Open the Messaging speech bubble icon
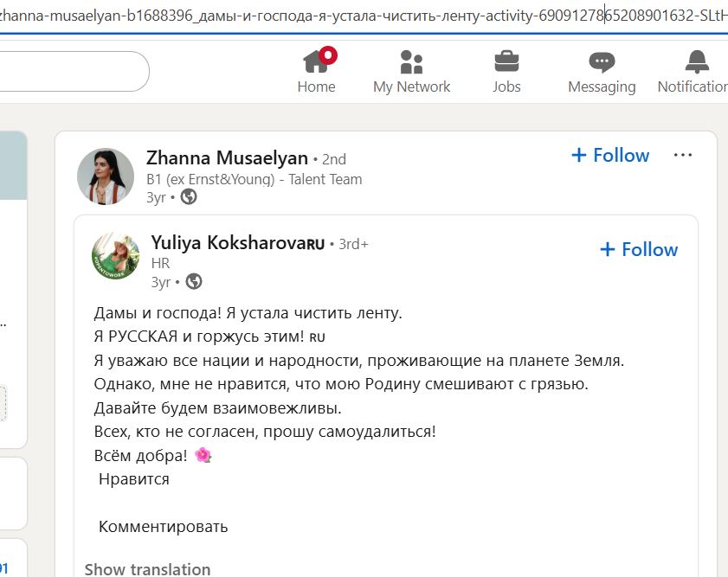 pos(601,61)
